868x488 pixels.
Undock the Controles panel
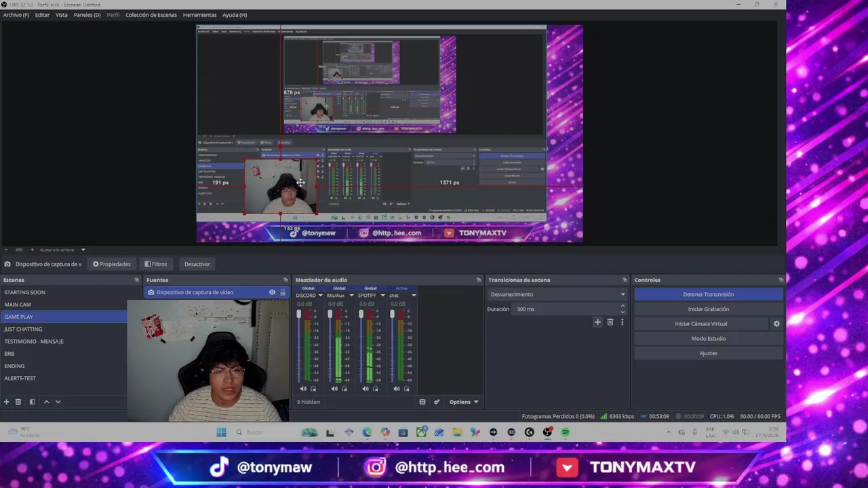coord(781,280)
